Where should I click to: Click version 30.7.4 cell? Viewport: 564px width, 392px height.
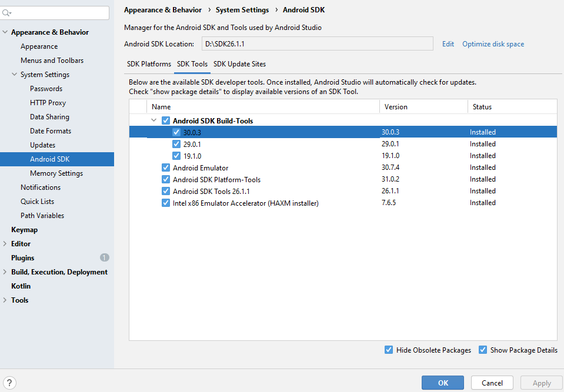point(391,167)
